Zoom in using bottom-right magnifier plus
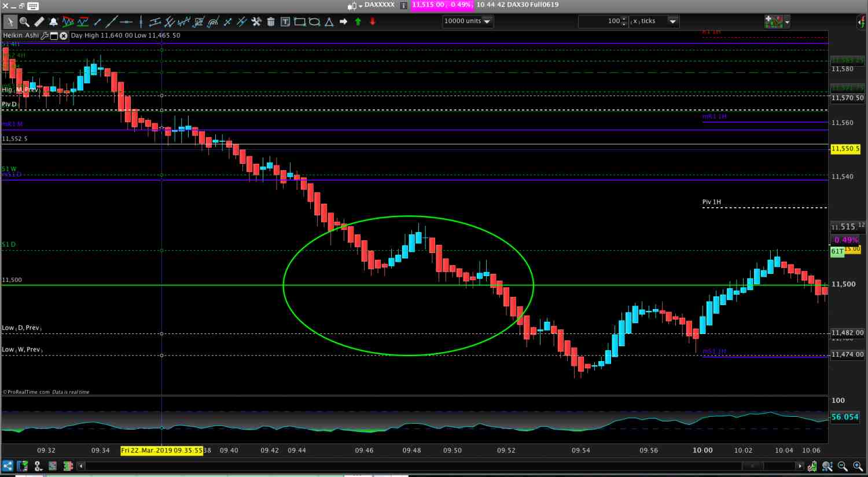The image size is (868, 477). point(858,466)
